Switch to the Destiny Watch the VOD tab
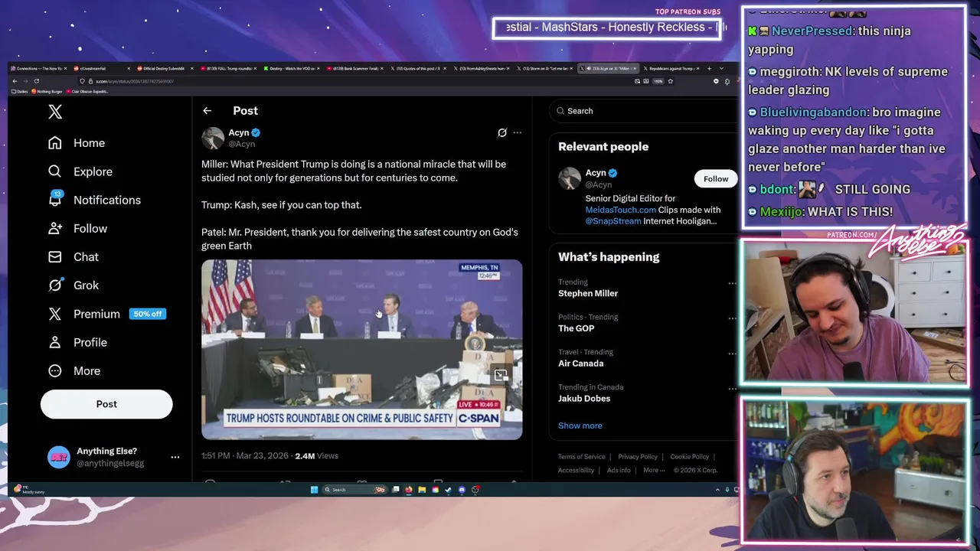This screenshot has width=980, height=551. (292, 69)
